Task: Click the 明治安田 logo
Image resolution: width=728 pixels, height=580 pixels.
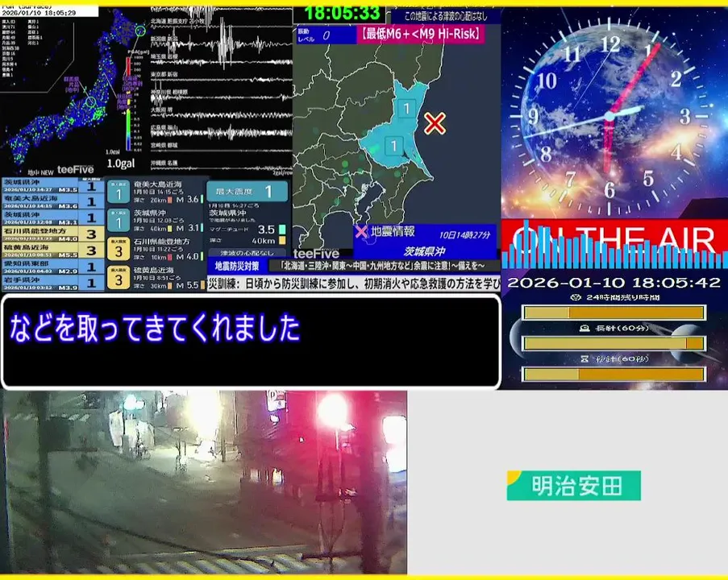Action: 574,485
